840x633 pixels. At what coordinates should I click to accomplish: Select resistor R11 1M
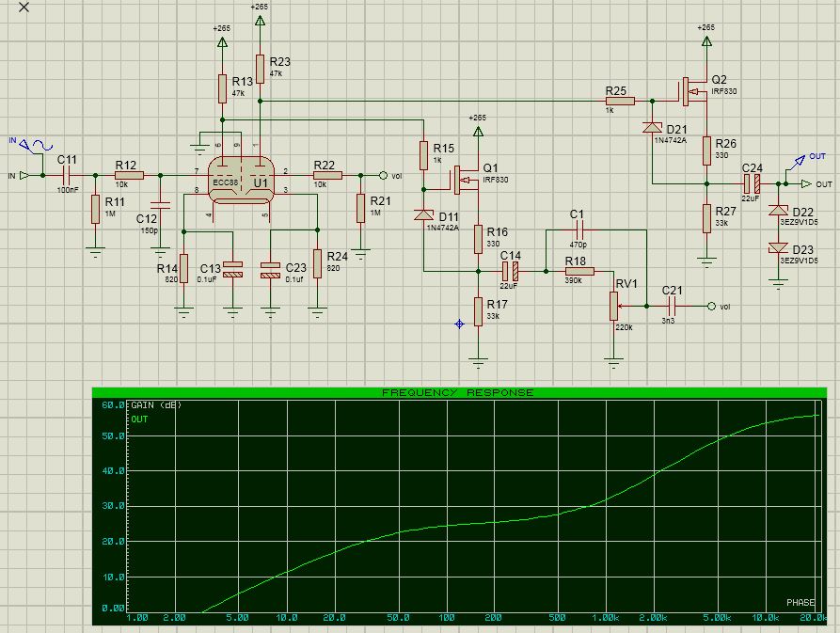tap(95, 209)
